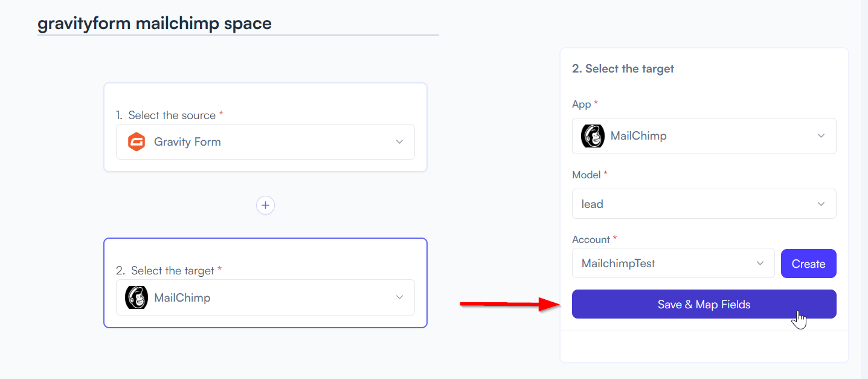Expand the source dropdown chevron

(x=399, y=142)
